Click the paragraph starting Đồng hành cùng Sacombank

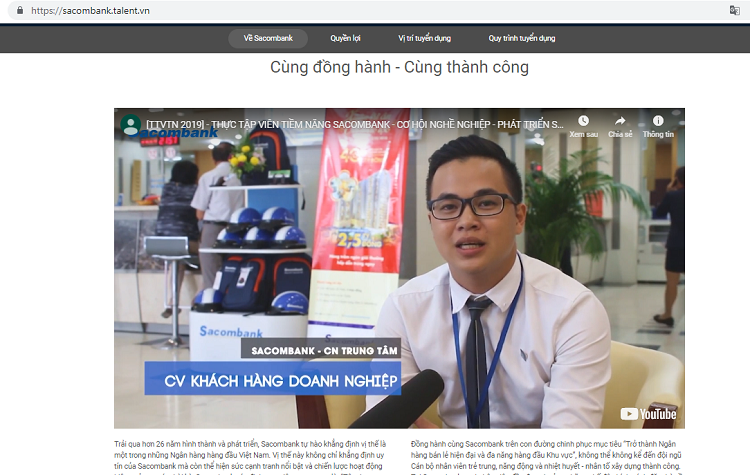click(x=546, y=458)
